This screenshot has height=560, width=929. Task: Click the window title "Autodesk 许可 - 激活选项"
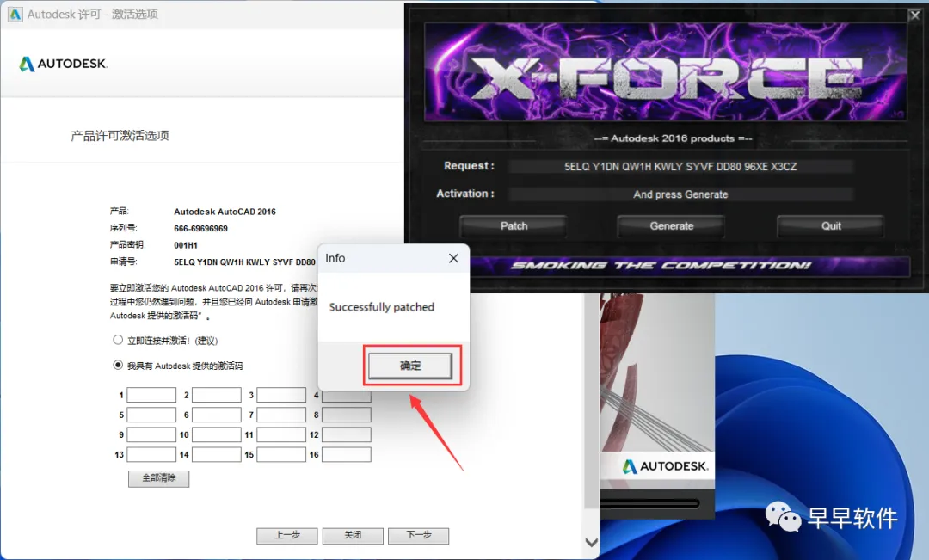(92, 15)
